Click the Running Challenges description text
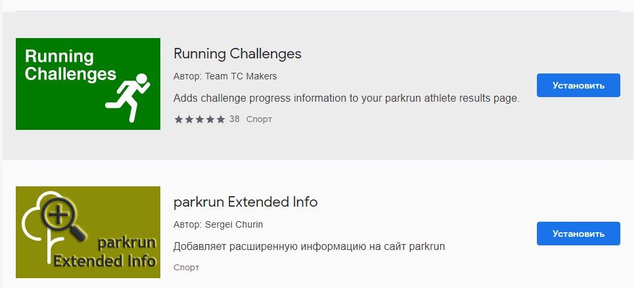Screen dimensions: 644x288 click(346, 98)
